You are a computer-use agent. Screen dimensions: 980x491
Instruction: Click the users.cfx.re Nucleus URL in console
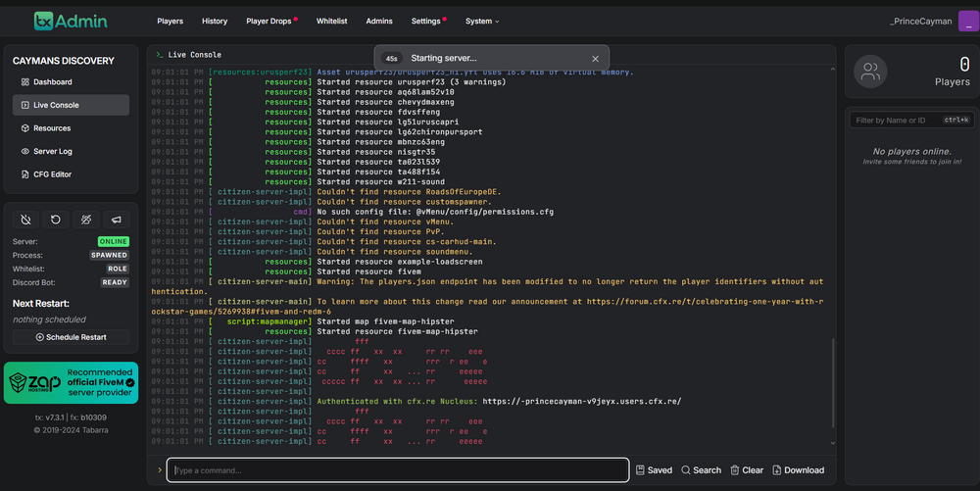581,401
